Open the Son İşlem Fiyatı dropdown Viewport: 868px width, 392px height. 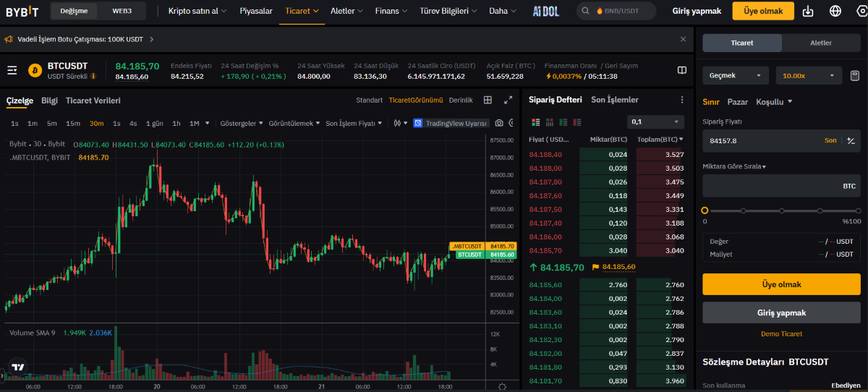point(354,124)
